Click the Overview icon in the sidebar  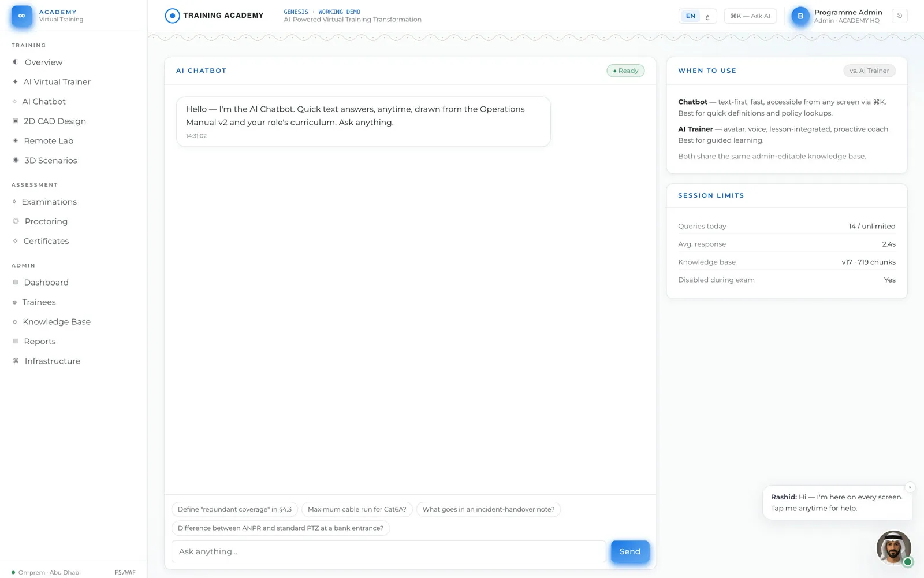16,62
